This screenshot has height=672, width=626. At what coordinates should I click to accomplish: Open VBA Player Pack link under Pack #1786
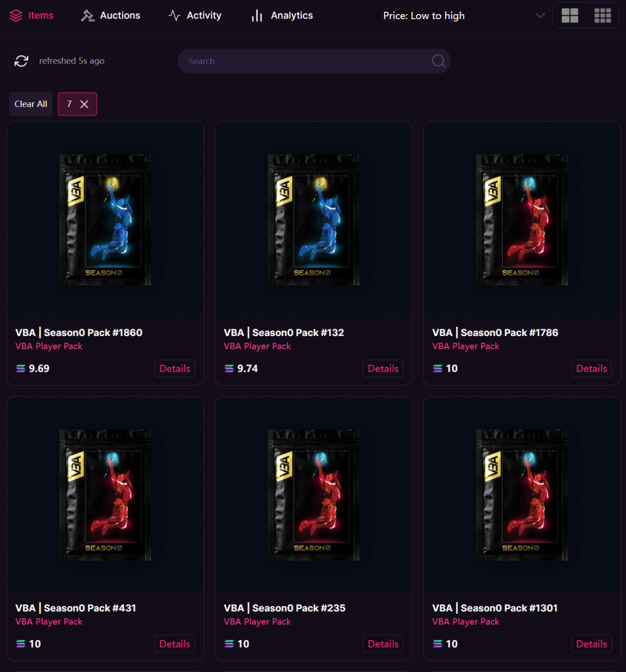466,346
